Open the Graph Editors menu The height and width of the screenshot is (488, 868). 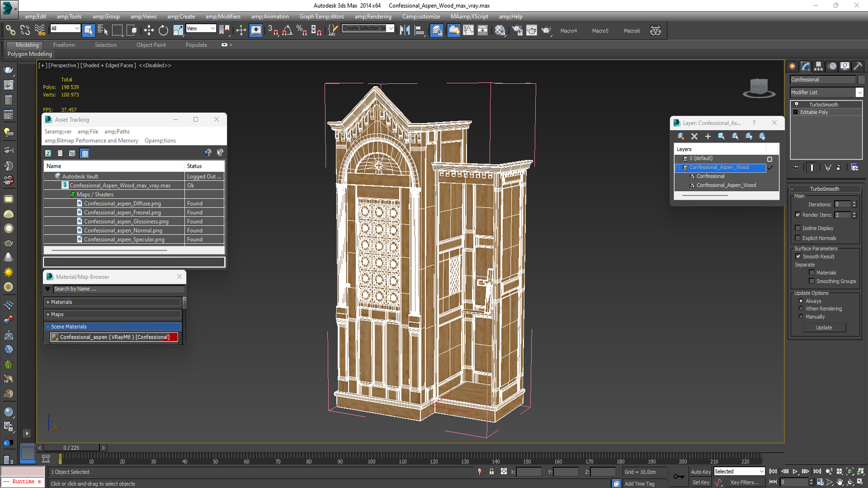[321, 16]
